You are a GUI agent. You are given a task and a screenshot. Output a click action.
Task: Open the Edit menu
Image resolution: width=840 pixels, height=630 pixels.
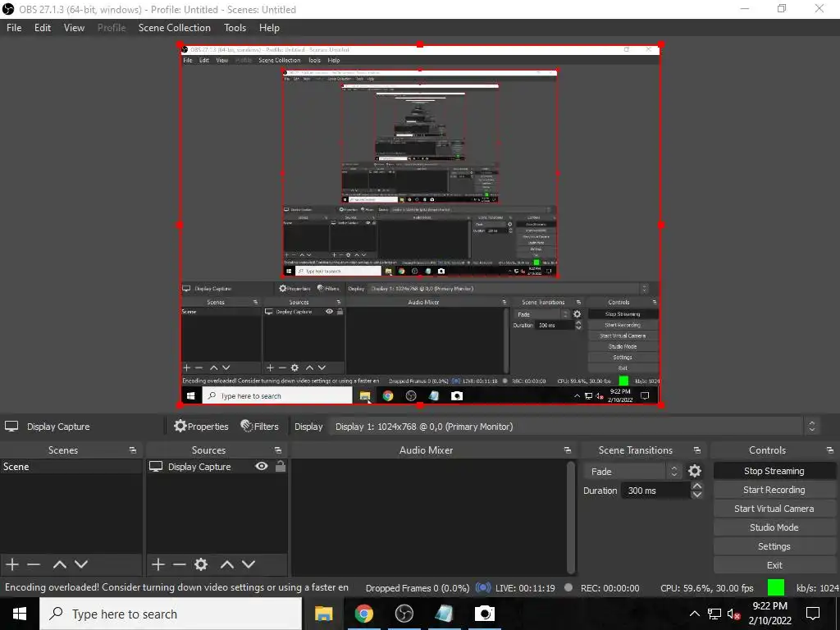(43, 28)
